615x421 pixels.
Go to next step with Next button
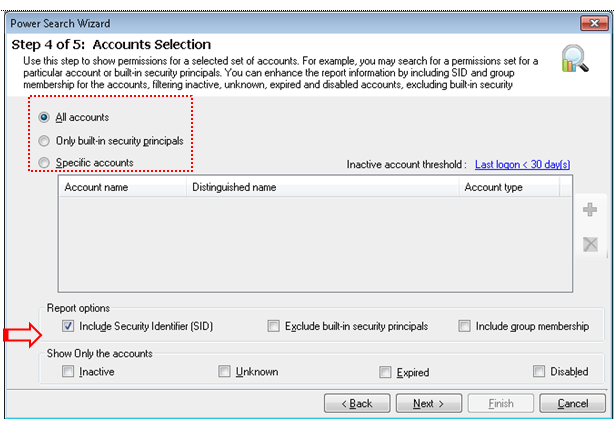tap(429, 403)
